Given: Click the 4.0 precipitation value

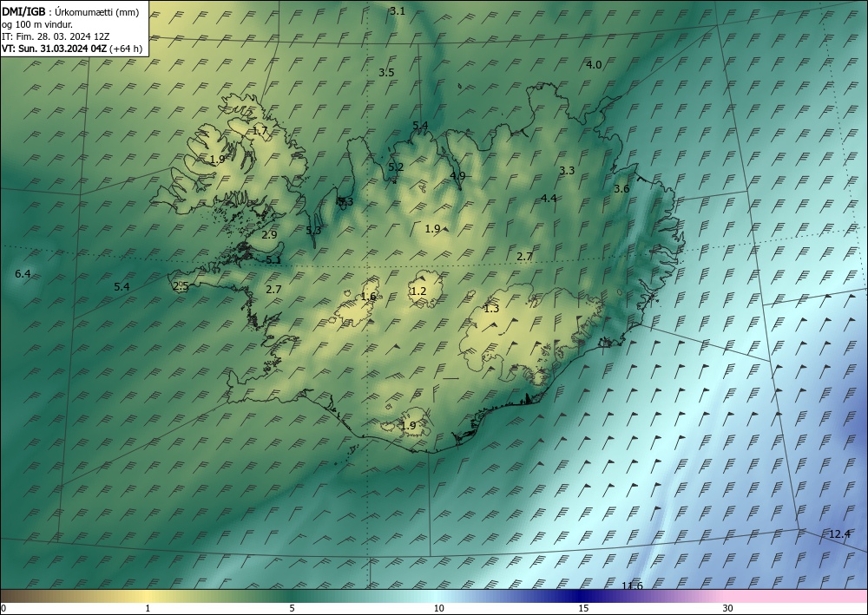Looking at the screenshot, I should point(594,65).
